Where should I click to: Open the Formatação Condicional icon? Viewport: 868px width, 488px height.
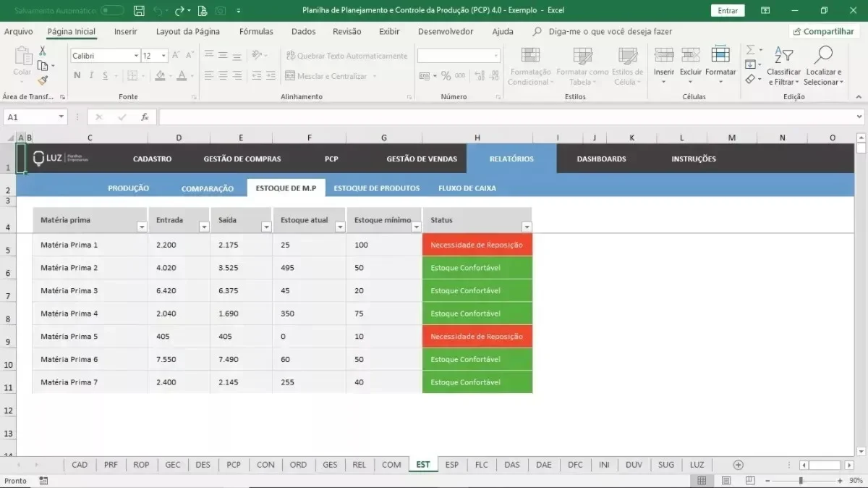[x=530, y=56]
